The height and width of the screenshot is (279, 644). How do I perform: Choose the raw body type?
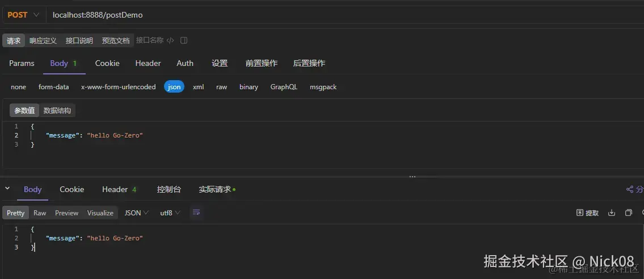point(222,87)
